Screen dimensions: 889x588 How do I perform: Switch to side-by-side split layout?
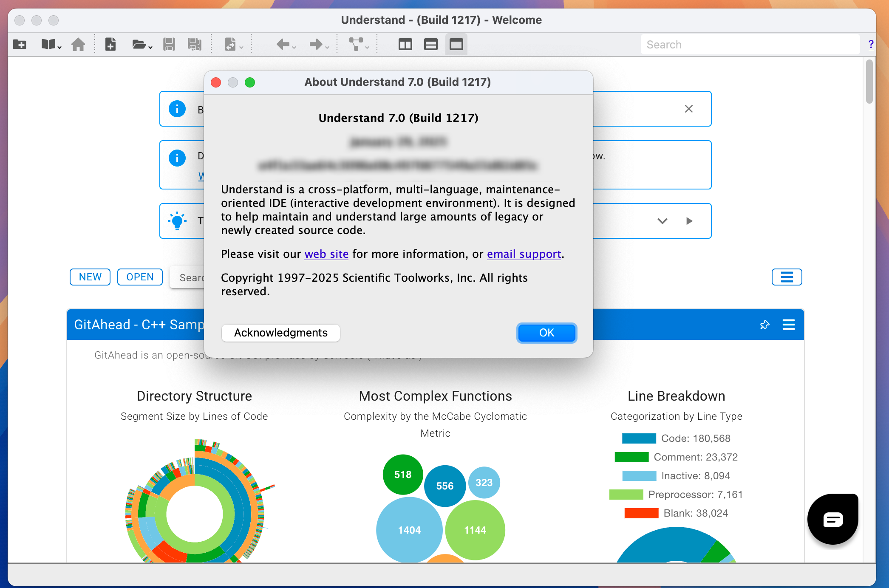(x=405, y=44)
